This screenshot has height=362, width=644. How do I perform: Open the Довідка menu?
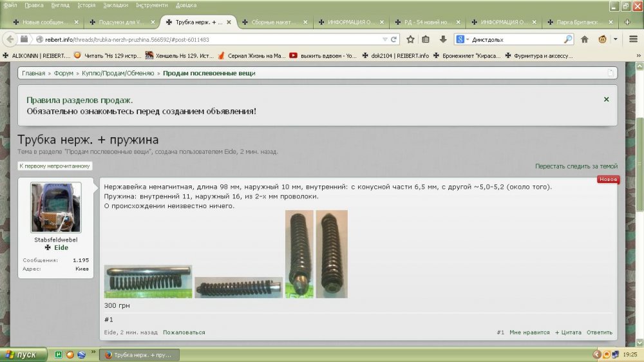point(186,5)
